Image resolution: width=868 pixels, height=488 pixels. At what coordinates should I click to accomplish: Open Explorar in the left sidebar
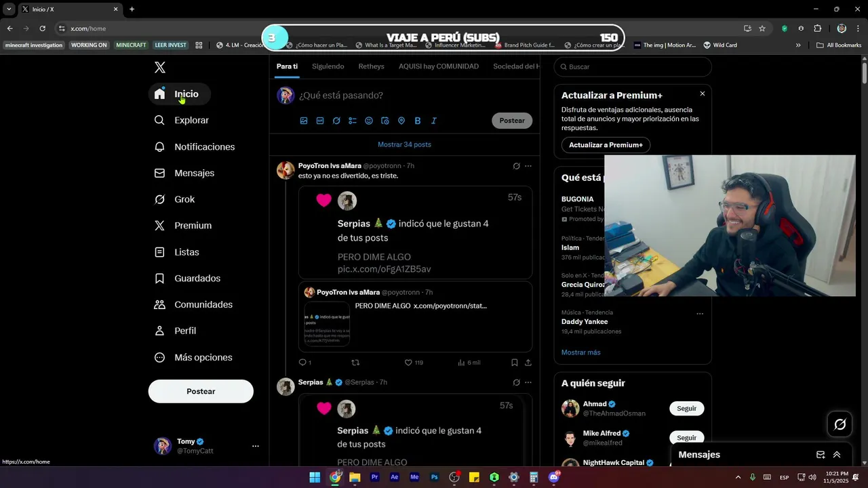181,120
